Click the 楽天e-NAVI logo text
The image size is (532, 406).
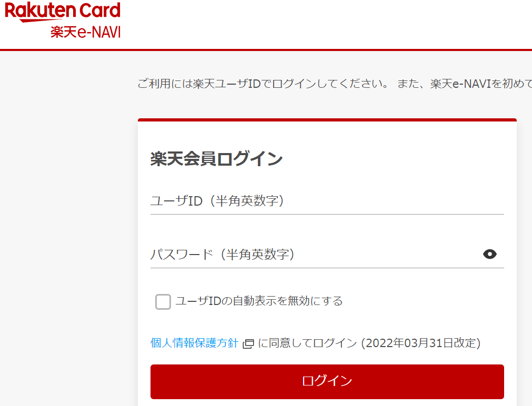pos(86,32)
